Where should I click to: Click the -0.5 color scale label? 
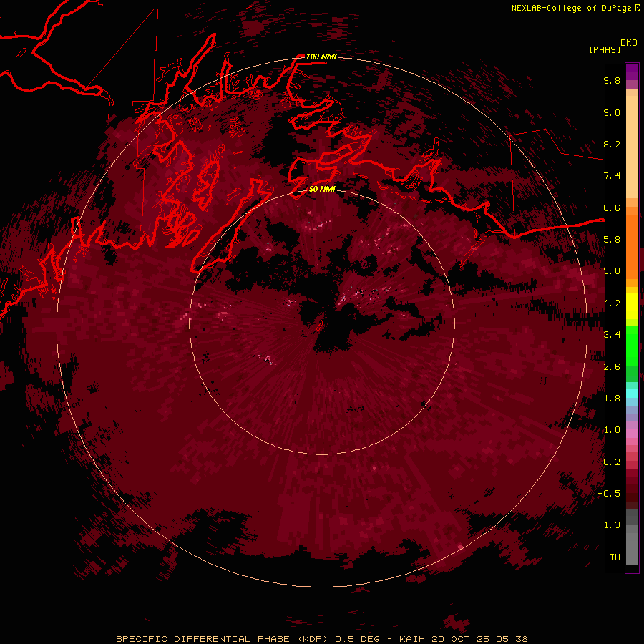click(x=609, y=494)
